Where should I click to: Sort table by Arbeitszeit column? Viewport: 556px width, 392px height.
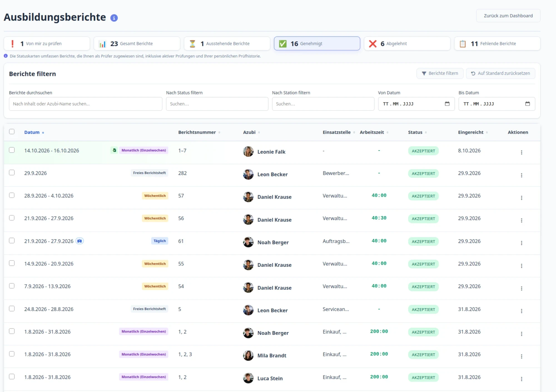coord(374,132)
